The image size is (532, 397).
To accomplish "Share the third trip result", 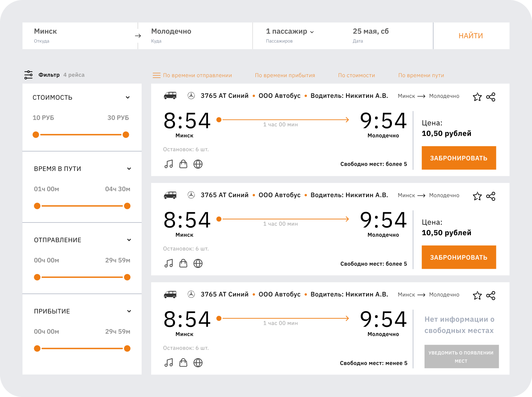I will (x=491, y=296).
